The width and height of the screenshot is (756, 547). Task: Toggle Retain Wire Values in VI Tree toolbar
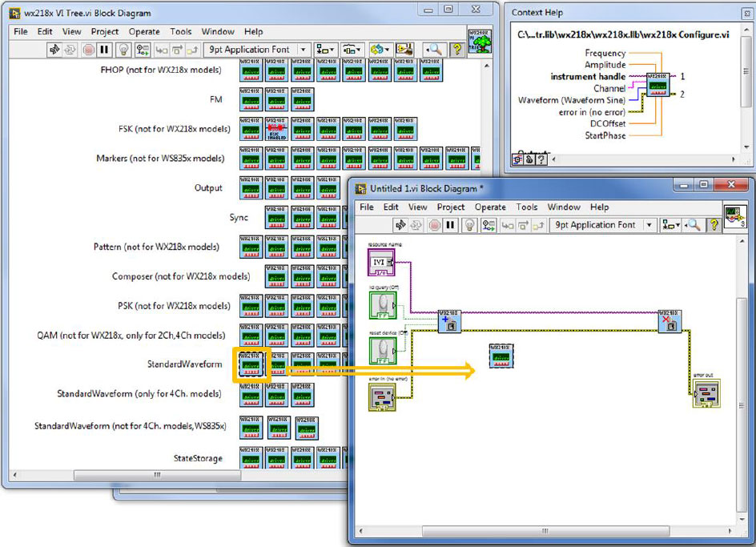click(142, 50)
